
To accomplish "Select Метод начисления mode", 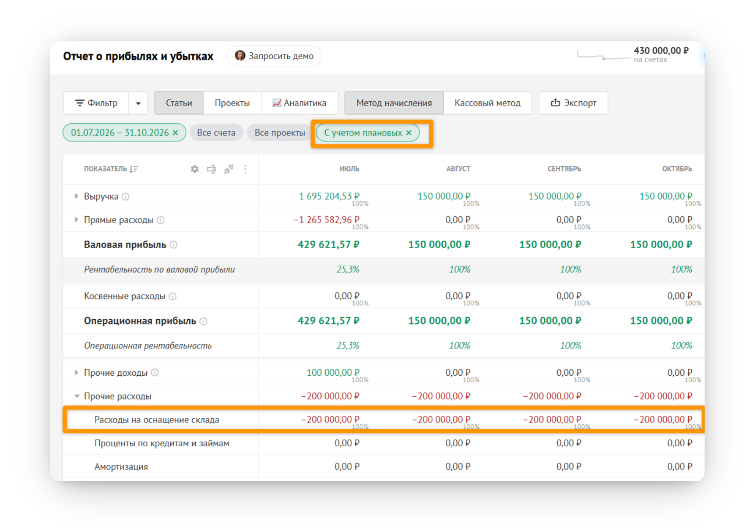I will [x=394, y=103].
